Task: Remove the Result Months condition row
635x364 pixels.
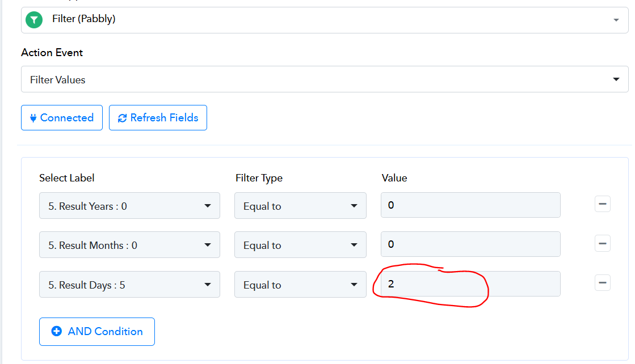Action: click(x=602, y=243)
